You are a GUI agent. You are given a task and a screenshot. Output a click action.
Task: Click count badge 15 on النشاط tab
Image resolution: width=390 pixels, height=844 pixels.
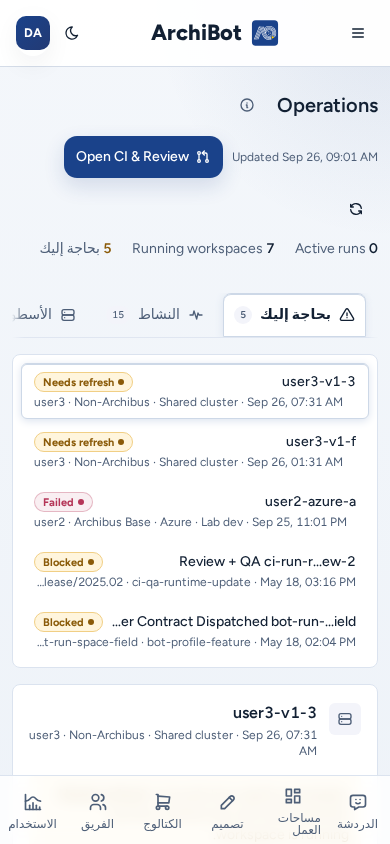(118, 315)
